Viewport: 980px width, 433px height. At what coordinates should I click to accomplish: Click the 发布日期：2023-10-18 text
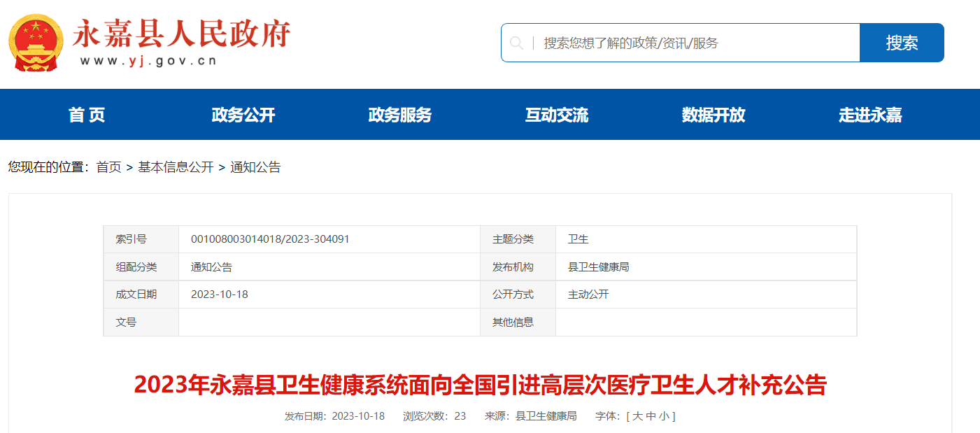334,416
